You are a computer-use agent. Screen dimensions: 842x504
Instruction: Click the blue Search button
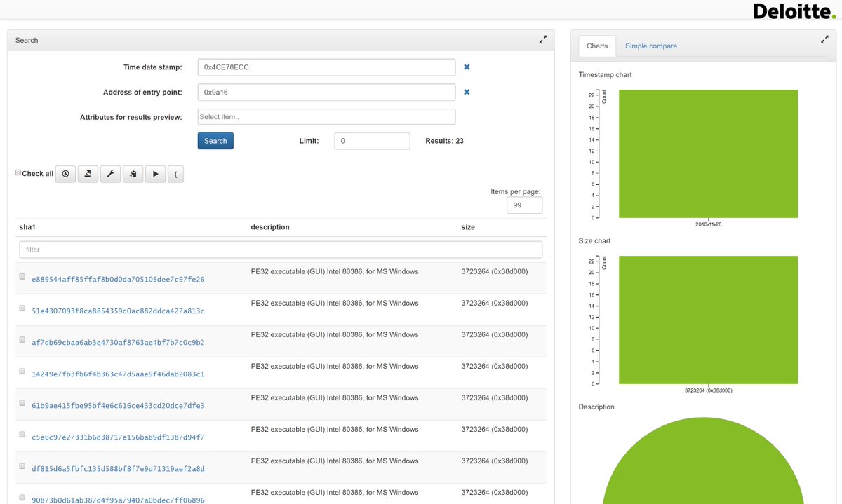tap(215, 141)
